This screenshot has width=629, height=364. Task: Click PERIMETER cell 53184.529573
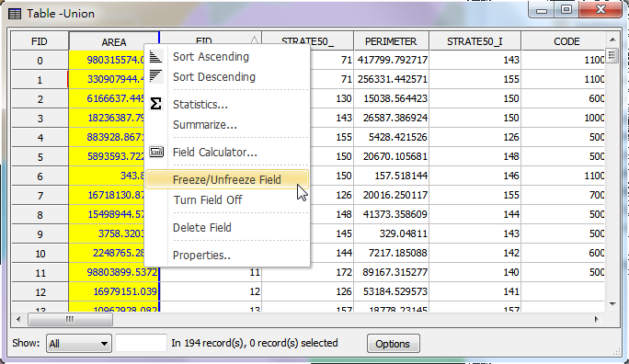pyautogui.click(x=392, y=291)
